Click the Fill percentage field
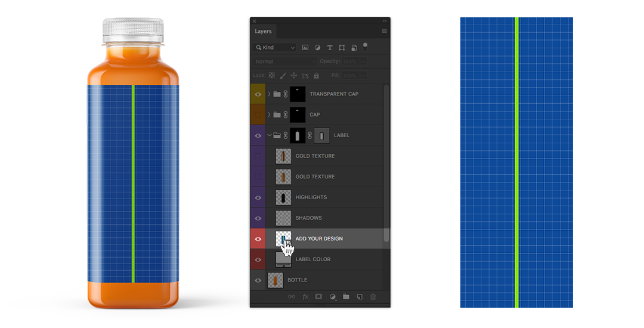This screenshot has width=644, height=328. (350, 76)
